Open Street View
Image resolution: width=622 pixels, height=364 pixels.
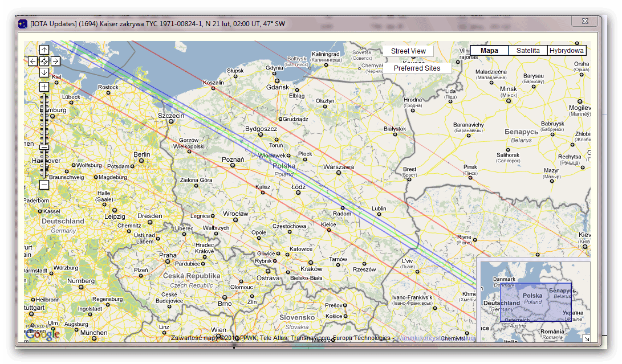408,51
